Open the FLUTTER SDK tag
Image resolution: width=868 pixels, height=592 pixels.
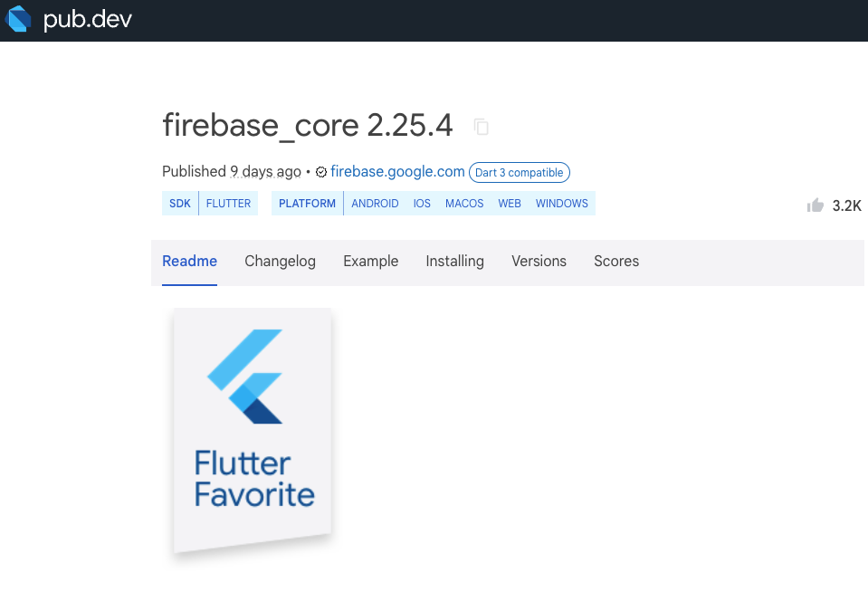(x=228, y=203)
